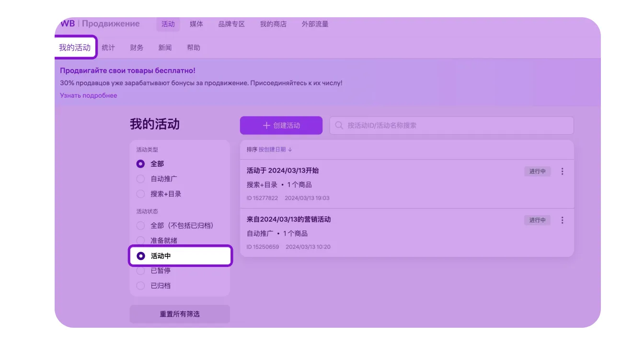644x345 pixels.
Task: Open the 媒体 top navigation tab
Action: (196, 24)
